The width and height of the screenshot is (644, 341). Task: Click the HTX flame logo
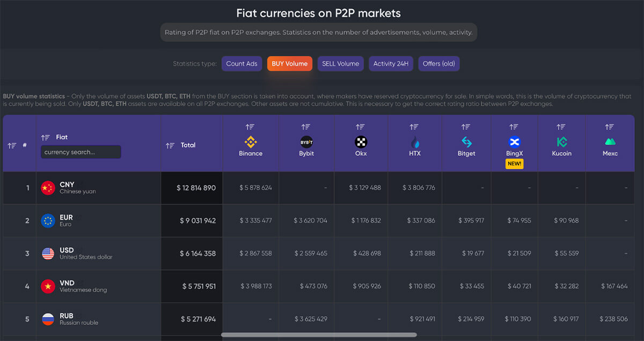tap(414, 142)
